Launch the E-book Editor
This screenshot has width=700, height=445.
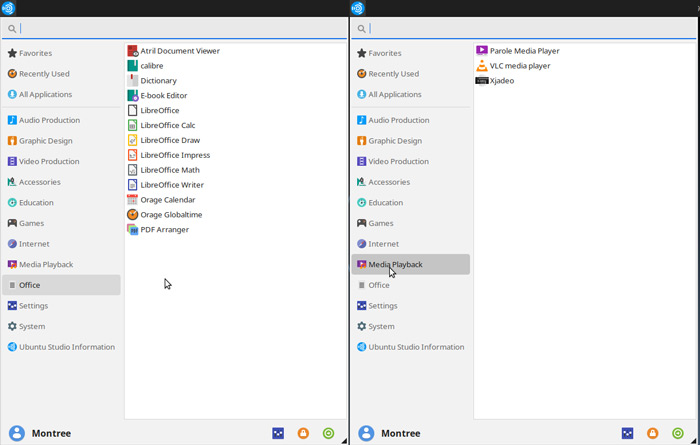157,96
